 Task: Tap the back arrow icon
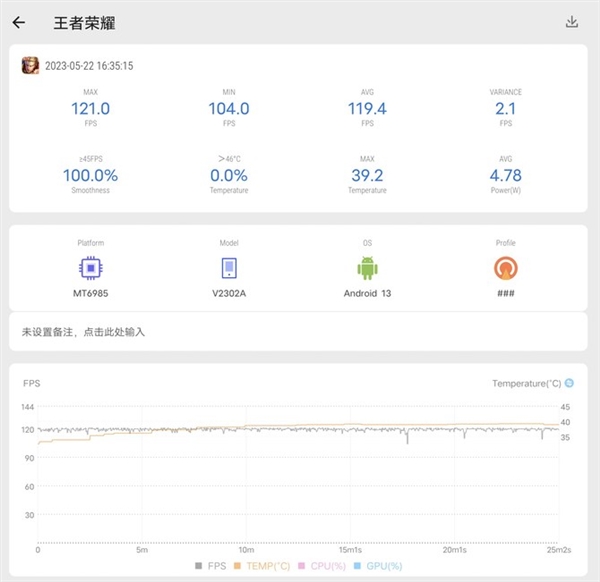click(19, 22)
